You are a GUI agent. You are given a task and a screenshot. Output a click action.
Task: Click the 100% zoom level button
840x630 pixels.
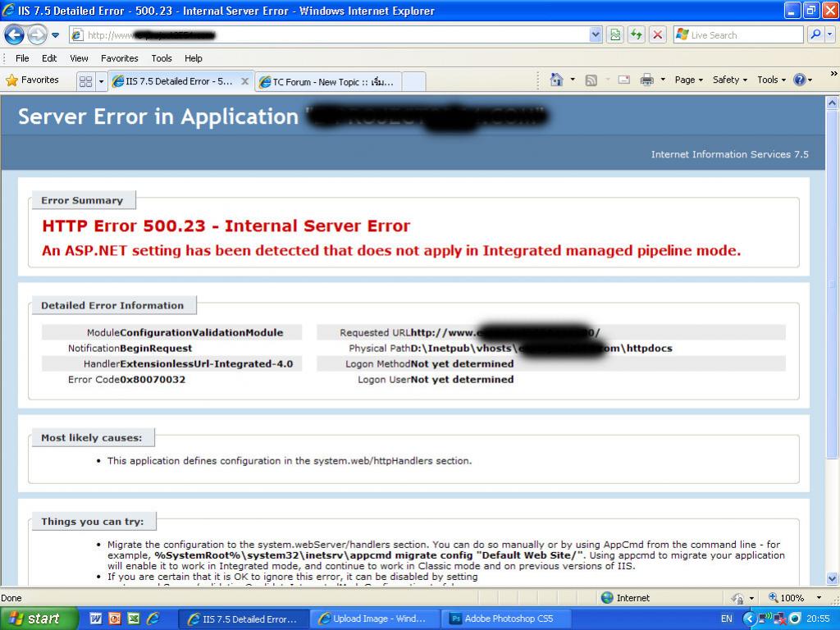786,598
